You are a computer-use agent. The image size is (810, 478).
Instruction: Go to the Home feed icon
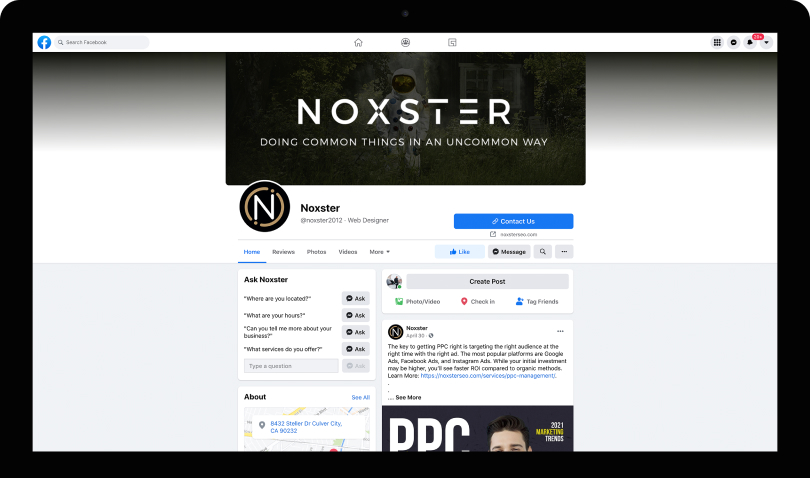(x=358, y=42)
